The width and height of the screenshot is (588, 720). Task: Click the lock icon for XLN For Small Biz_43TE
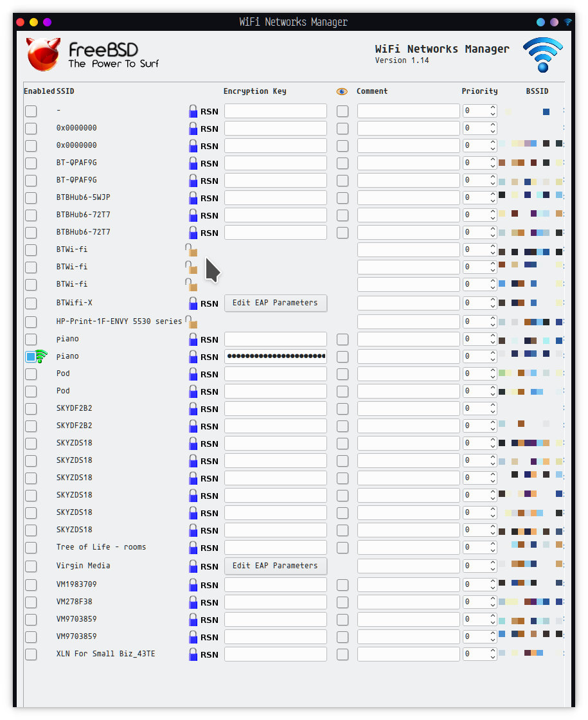click(193, 654)
